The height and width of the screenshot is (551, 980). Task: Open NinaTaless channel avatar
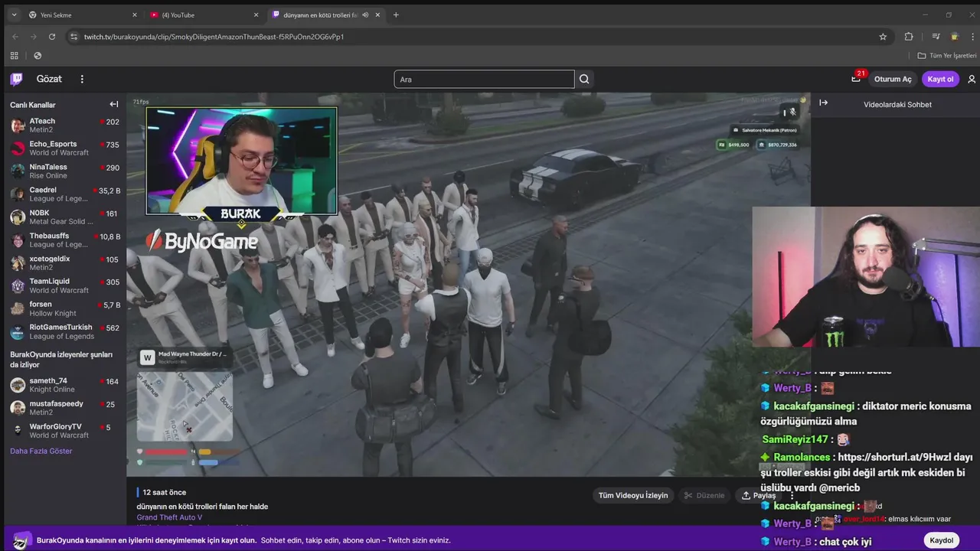pos(18,171)
